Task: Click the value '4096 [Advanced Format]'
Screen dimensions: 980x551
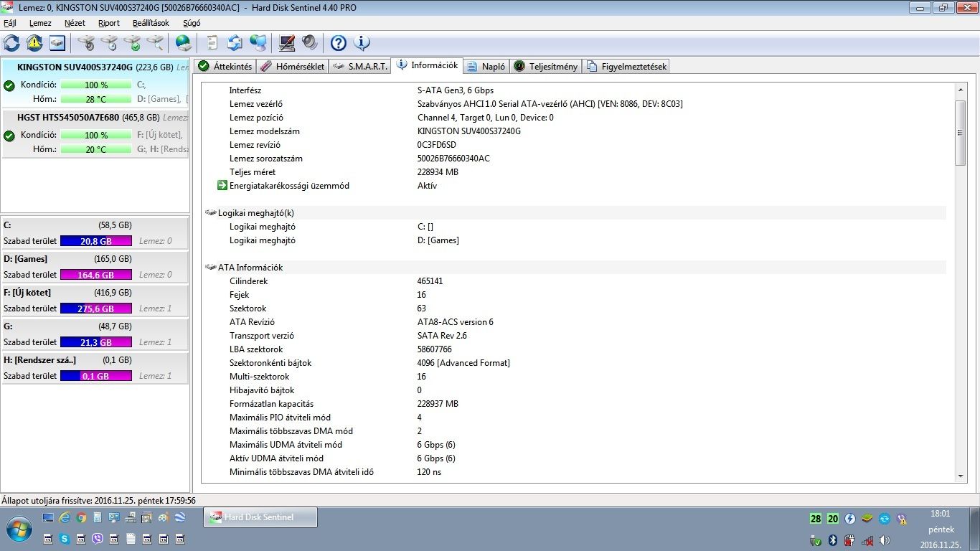Action: click(x=463, y=363)
